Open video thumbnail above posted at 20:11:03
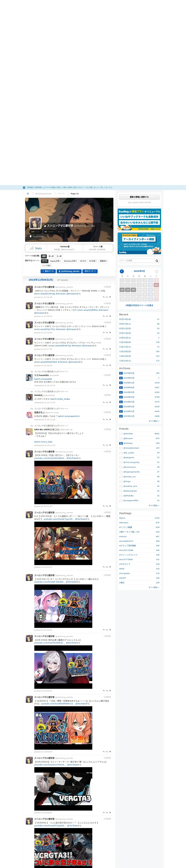186x868 pixels. point(63,482)
